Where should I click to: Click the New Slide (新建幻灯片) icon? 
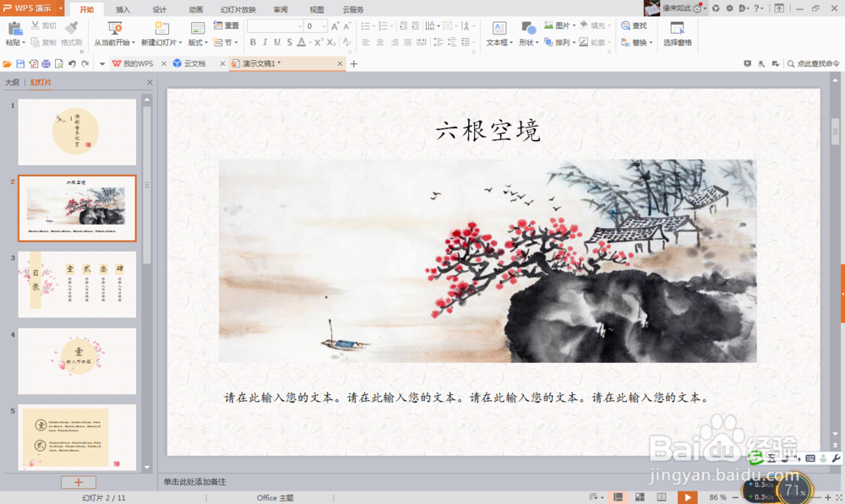click(161, 28)
